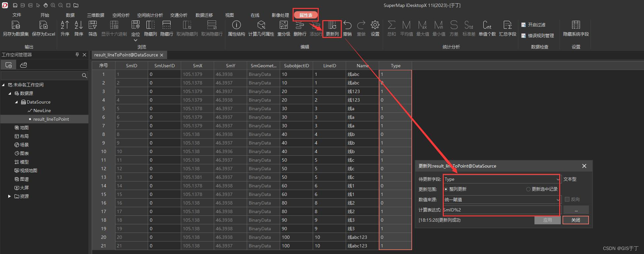Viewport: 644px width, 254px height.
Task: Click the zoom out magnifier icon
Action: (x=61, y=5)
